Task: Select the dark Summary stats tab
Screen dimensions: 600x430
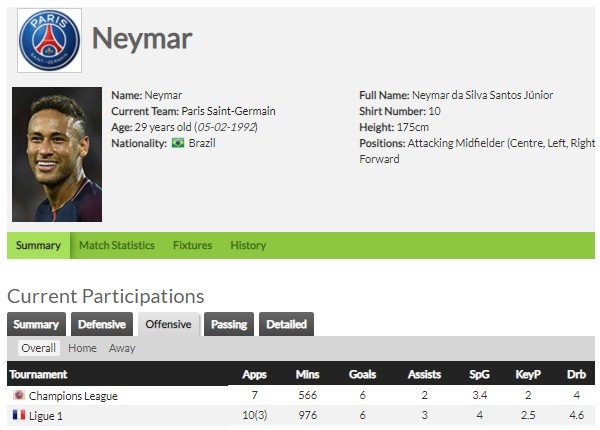Action: pos(36,324)
